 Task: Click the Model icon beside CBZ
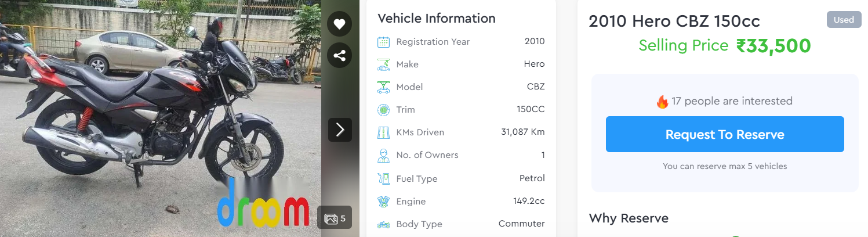pos(383,87)
